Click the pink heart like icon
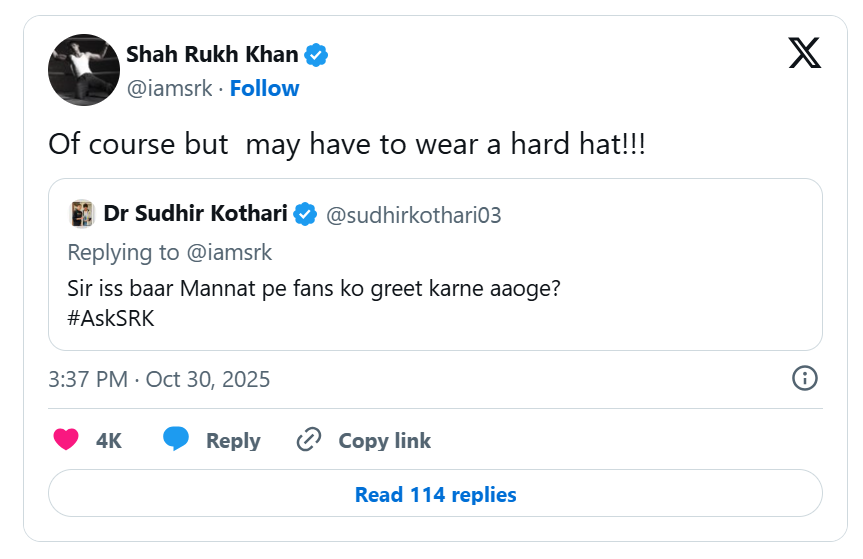Viewport: 863px width, 559px height. click(x=66, y=440)
